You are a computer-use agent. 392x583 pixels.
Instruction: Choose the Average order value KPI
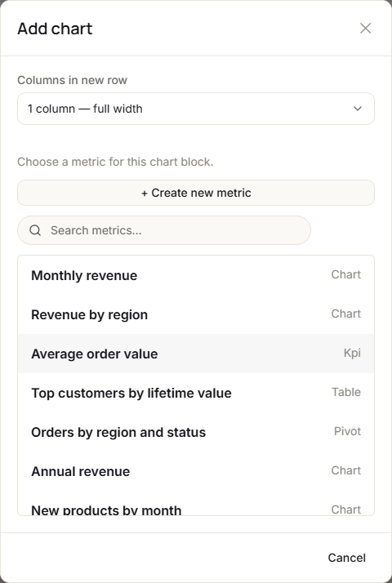click(196, 354)
